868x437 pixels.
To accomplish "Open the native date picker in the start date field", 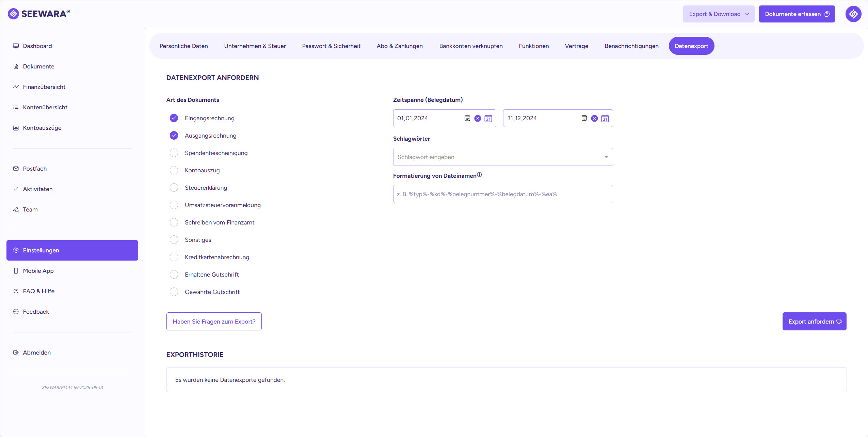I will 467,118.
